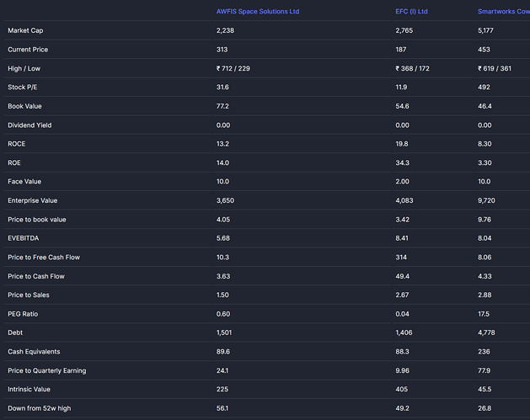Click Smartworks cash equivalents value 236

pos(484,352)
